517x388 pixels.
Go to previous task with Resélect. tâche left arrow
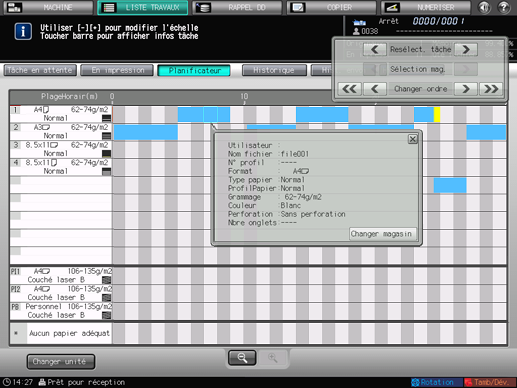pyautogui.click(x=375, y=50)
